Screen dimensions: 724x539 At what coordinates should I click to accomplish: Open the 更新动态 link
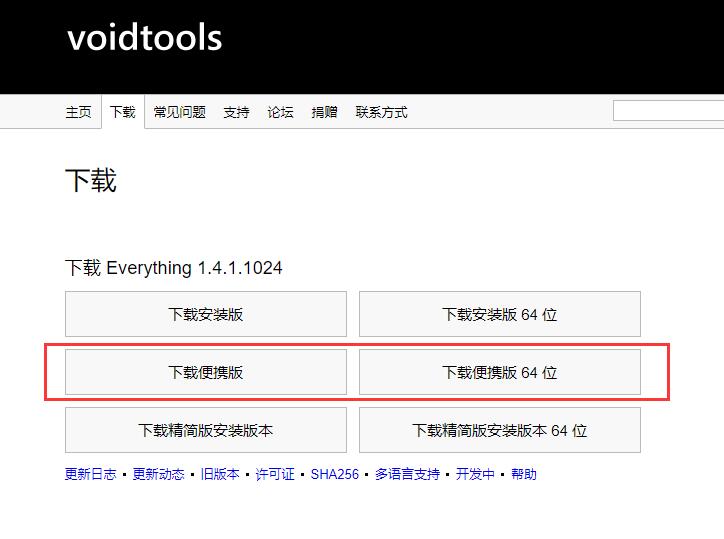pos(158,474)
